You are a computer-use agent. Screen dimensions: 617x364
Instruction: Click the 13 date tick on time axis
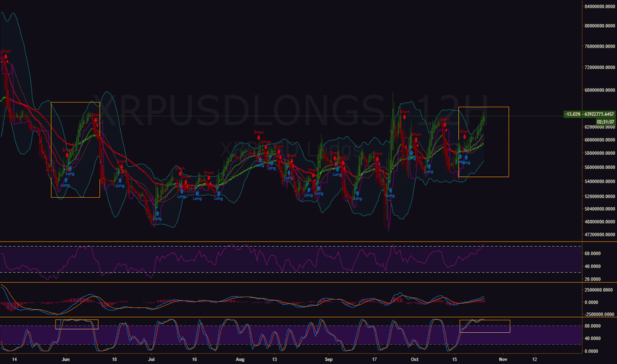click(x=275, y=359)
